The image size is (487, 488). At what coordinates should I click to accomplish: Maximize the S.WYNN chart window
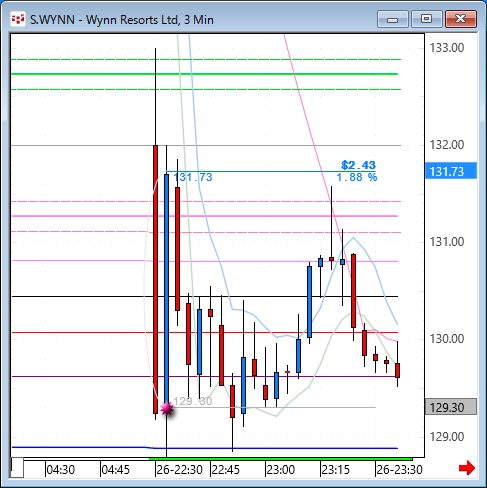[426, 19]
